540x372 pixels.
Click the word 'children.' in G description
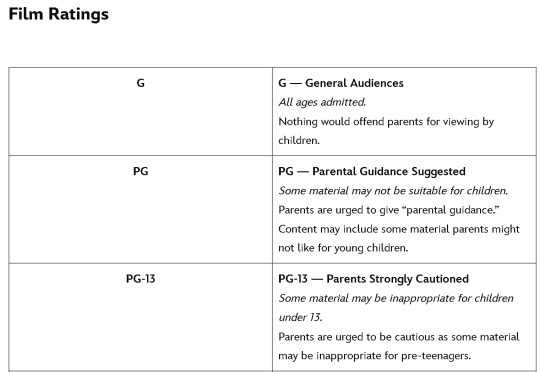[x=299, y=141]
